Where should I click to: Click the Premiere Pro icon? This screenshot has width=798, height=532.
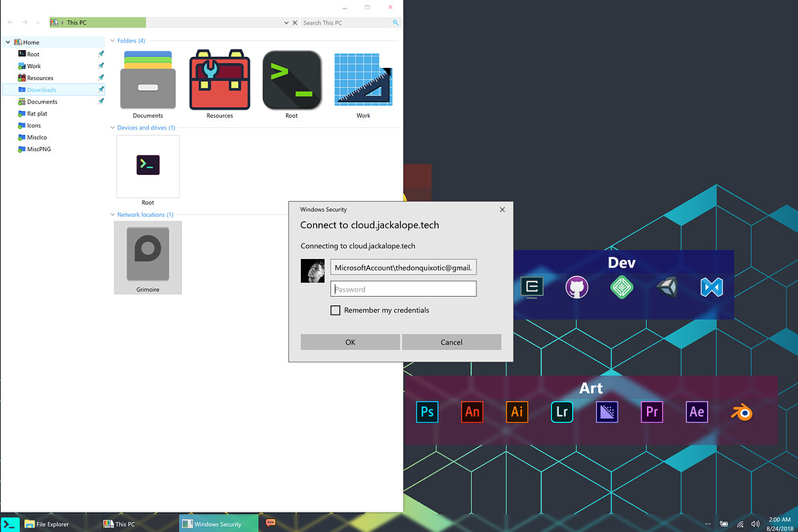point(652,412)
